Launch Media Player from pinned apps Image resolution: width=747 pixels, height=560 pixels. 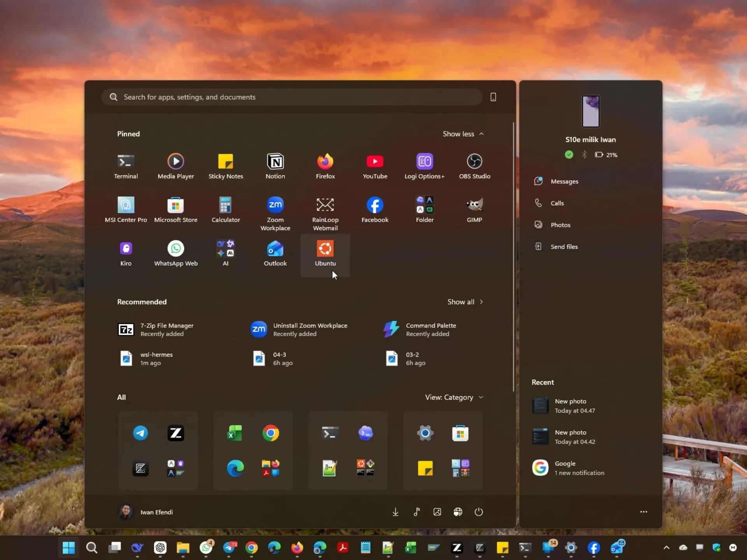click(x=175, y=166)
